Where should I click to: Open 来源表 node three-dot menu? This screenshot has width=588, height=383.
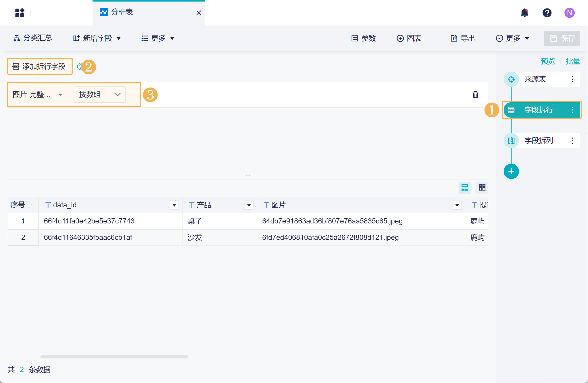[x=572, y=79]
